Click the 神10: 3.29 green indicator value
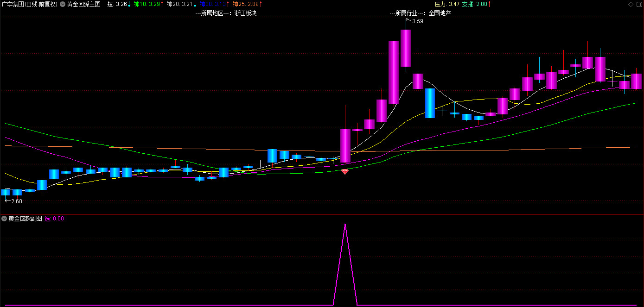 click(148, 4)
